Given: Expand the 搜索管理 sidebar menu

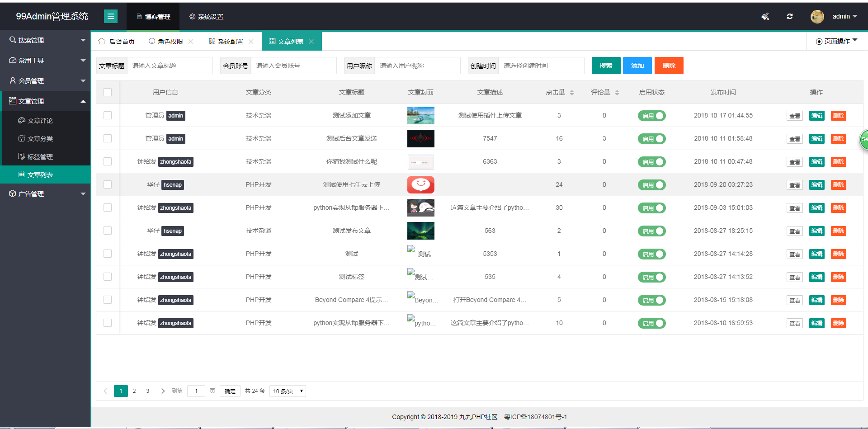Looking at the screenshot, I should coord(45,40).
